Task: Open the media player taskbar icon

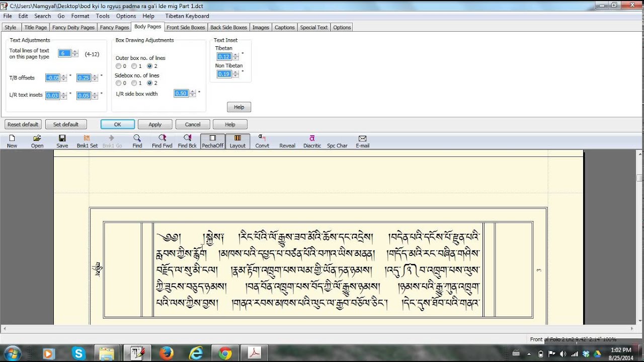Action: (x=49, y=353)
